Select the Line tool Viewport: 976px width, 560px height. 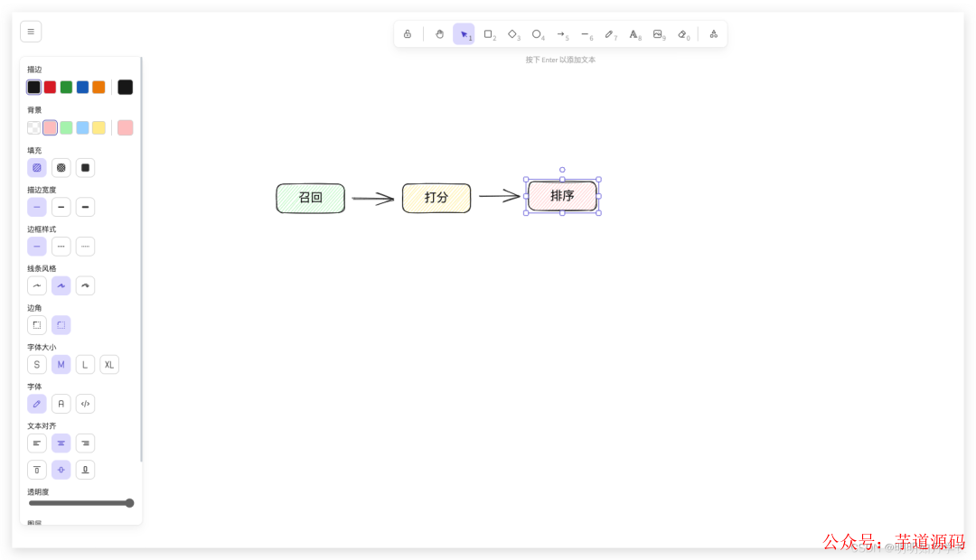pos(586,34)
